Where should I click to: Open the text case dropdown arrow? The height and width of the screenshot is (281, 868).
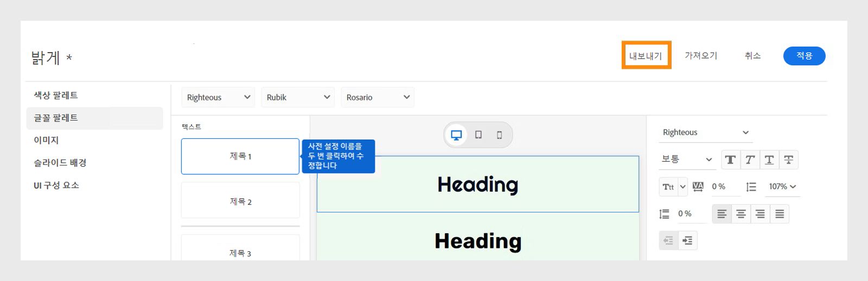pos(682,187)
